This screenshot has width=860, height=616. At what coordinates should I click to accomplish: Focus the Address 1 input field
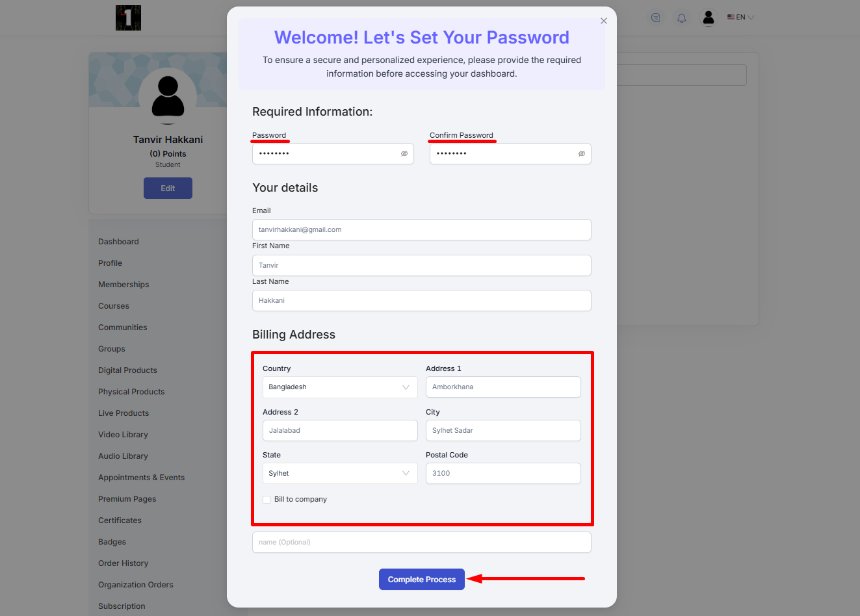tap(503, 387)
